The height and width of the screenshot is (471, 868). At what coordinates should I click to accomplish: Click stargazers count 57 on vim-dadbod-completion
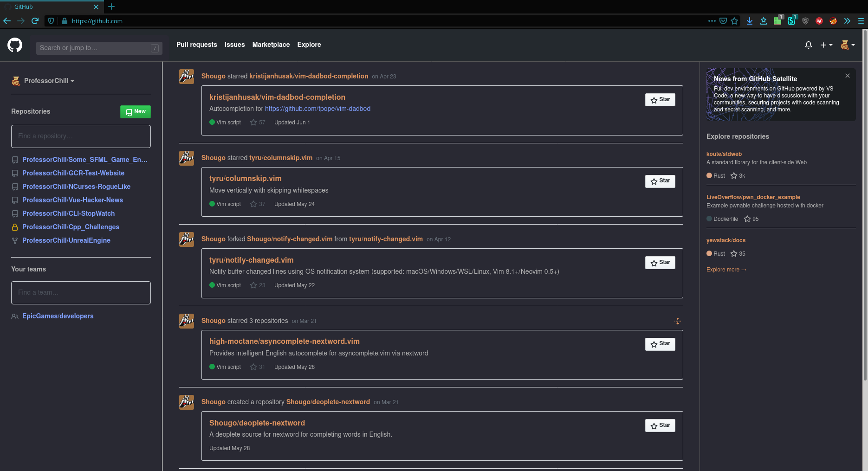pos(258,123)
